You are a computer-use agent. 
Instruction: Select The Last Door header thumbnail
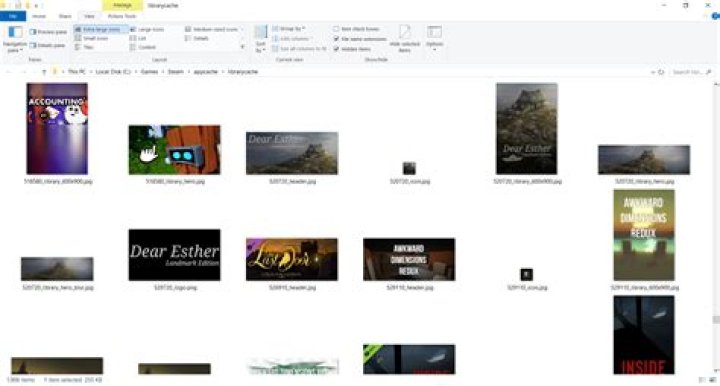tap(292, 259)
